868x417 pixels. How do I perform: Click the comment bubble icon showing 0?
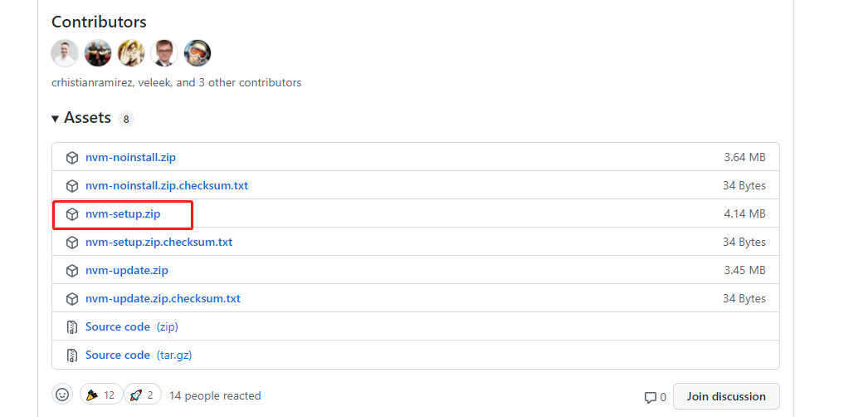651,397
